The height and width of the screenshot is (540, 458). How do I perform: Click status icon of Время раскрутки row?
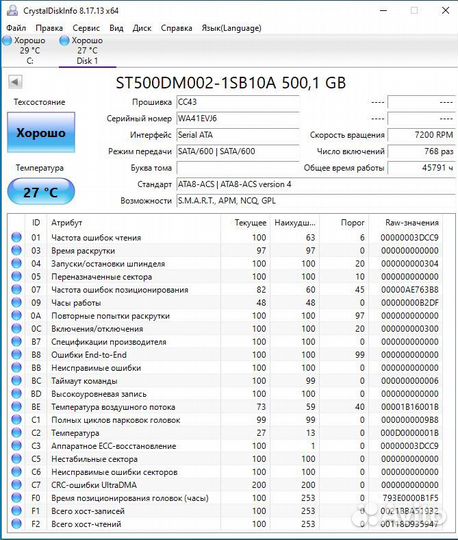pos(16,250)
